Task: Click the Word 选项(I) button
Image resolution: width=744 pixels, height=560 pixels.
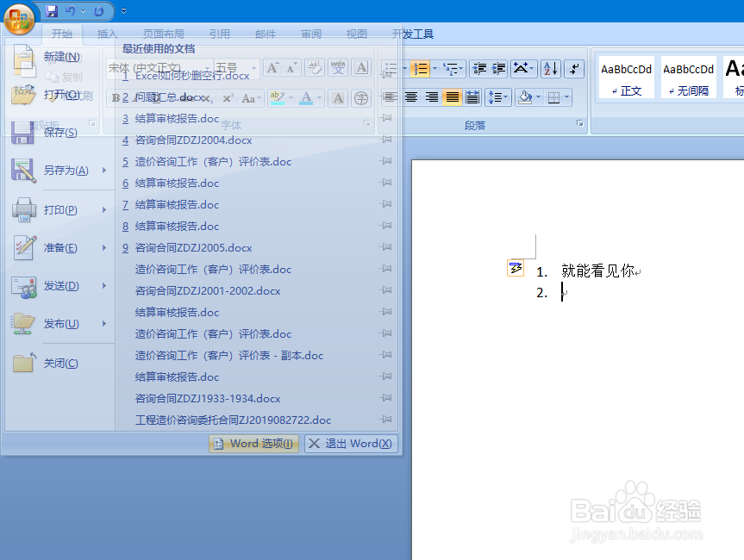Action: tap(253, 444)
